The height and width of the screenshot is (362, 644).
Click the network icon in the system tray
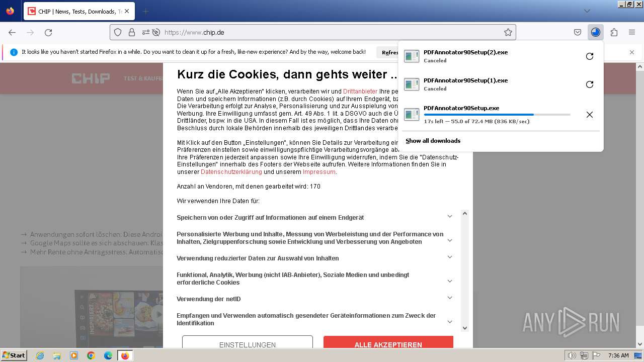584,355
